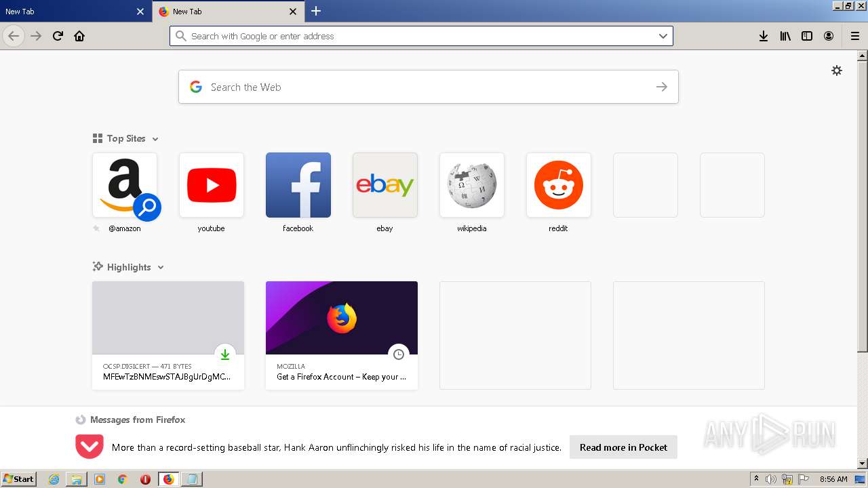The height and width of the screenshot is (488, 868).
Task: Open the notepad taskbar icon
Action: click(192, 479)
